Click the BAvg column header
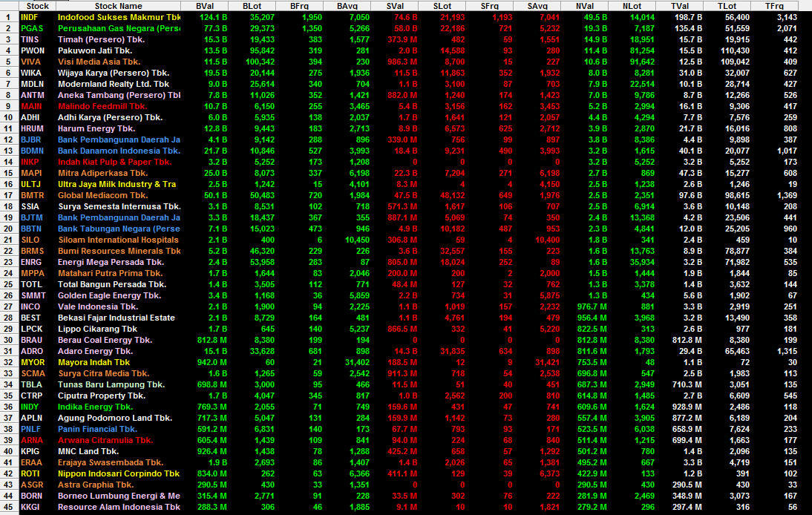This screenshot has width=812, height=515. [347, 6]
